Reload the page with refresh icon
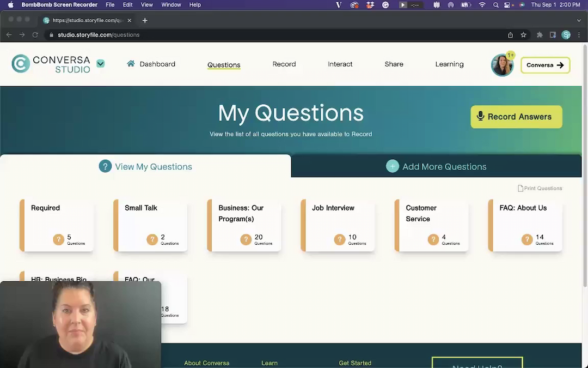 point(35,35)
